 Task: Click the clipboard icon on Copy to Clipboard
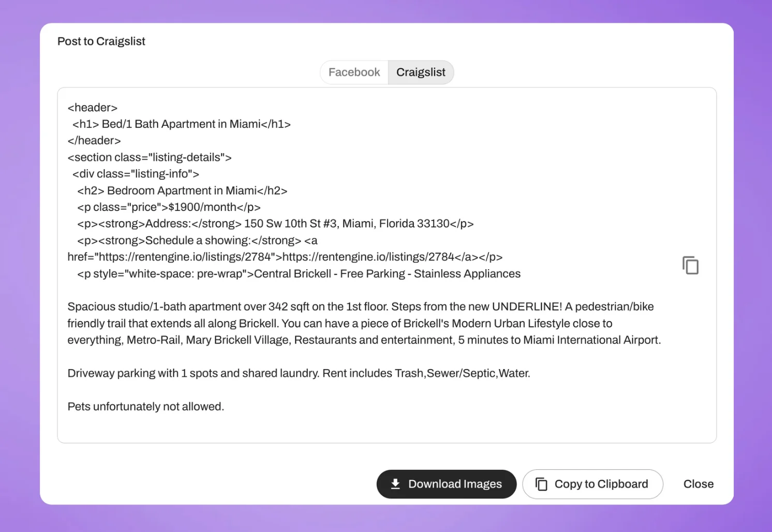pyautogui.click(x=541, y=484)
